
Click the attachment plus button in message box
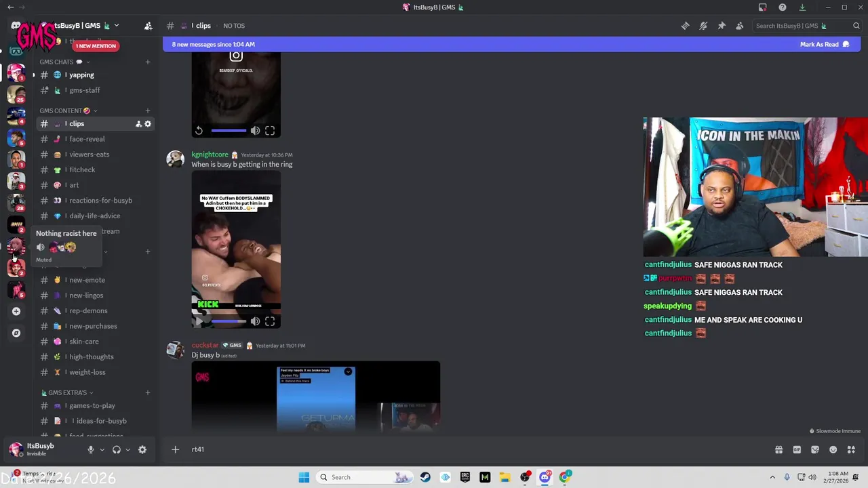coord(175,449)
